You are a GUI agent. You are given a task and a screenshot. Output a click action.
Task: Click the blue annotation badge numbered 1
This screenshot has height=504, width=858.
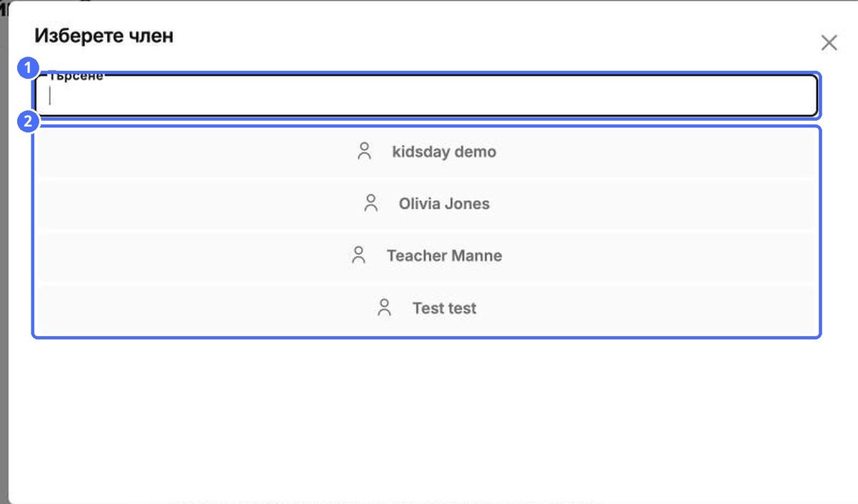tap(27, 69)
